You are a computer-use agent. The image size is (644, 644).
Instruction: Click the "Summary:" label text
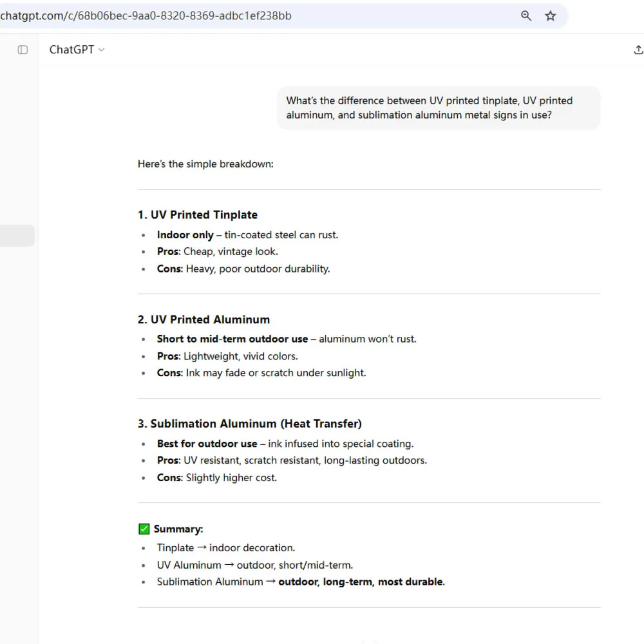click(178, 529)
